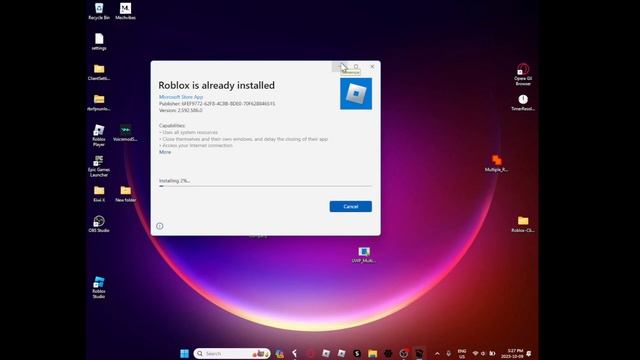Click the Version 2.592.586.0 text
Image resolution: width=640 pixels, height=360 pixels.
click(x=180, y=110)
